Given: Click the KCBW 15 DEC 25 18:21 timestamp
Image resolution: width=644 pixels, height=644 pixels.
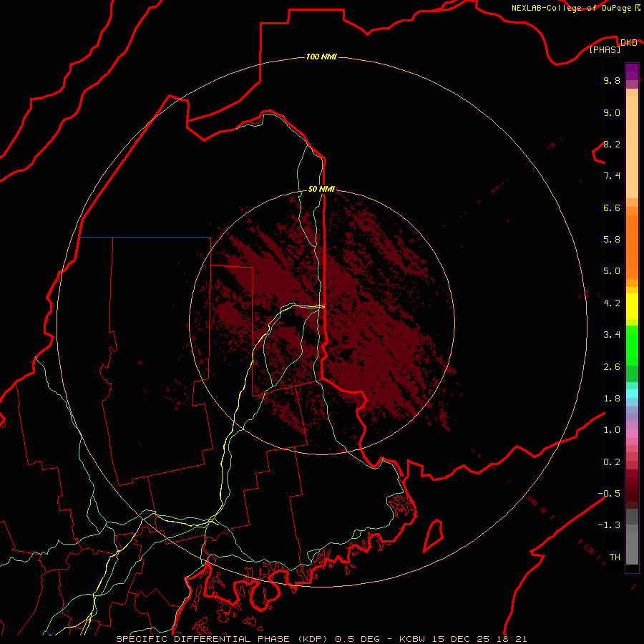Looking at the screenshot, I should pyautogui.click(x=463, y=639).
